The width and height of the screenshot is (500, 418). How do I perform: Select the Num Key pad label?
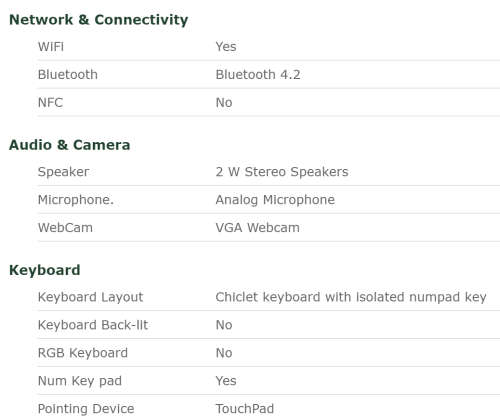click(x=80, y=381)
